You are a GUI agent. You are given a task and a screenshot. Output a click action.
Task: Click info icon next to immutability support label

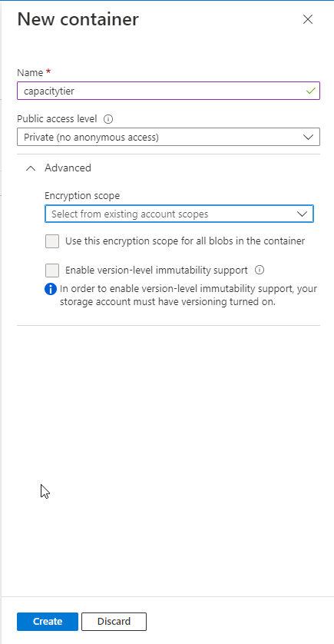coord(260,270)
